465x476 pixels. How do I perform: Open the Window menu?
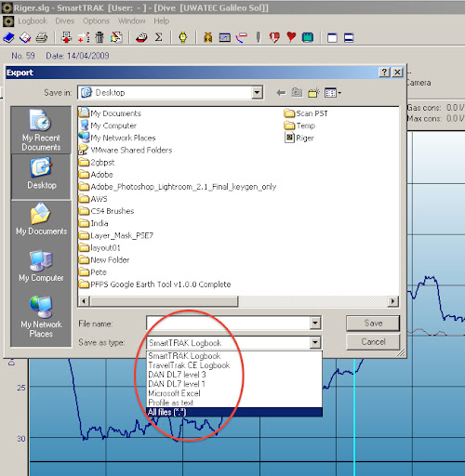[131, 21]
